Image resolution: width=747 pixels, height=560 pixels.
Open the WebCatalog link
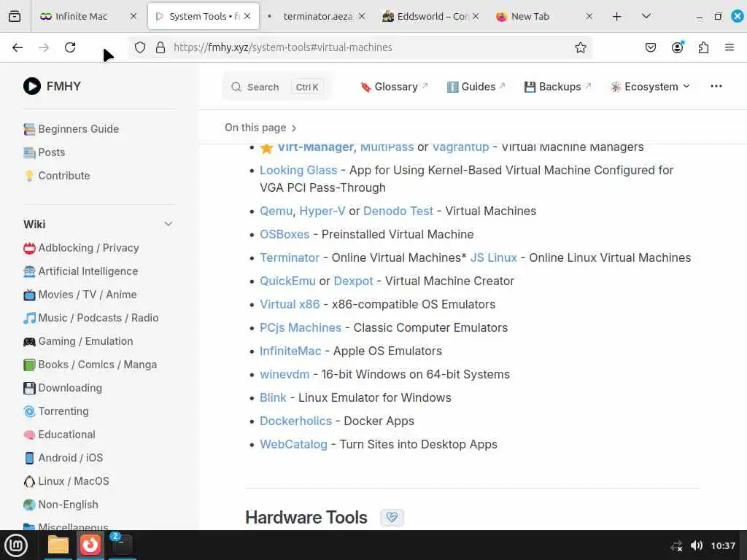(x=293, y=444)
